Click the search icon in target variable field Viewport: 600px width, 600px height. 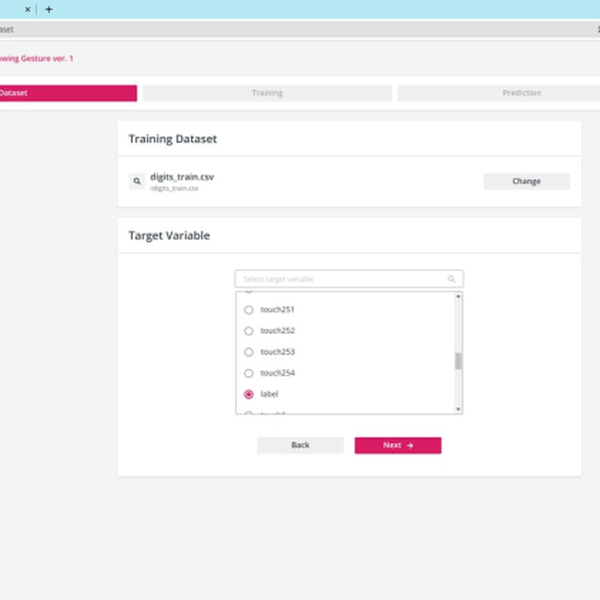tap(452, 279)
